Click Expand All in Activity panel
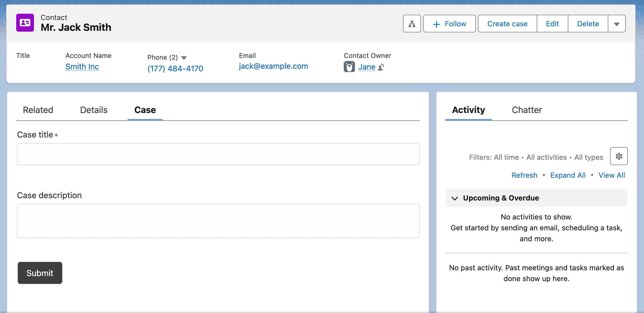The image size is (644, 313). tap(568, 175)
